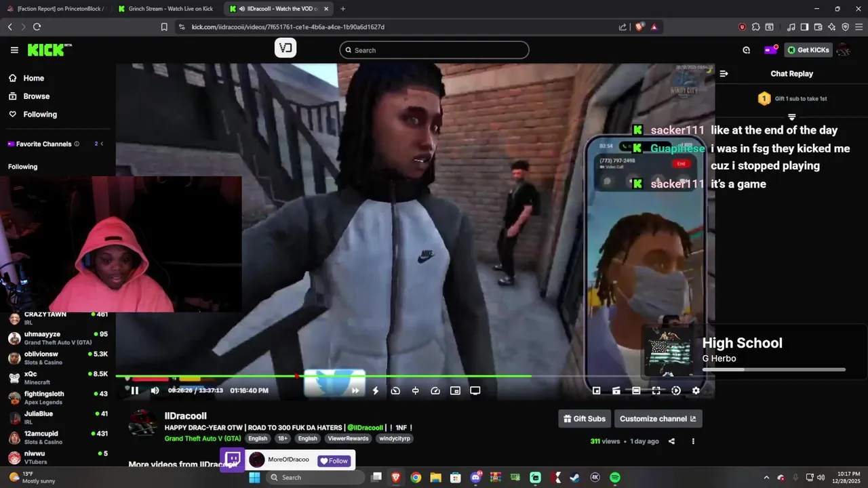Viewport: 868px width, 488px height.
Task: Open the Brave Wallet icon
Action: click(818, 27)
